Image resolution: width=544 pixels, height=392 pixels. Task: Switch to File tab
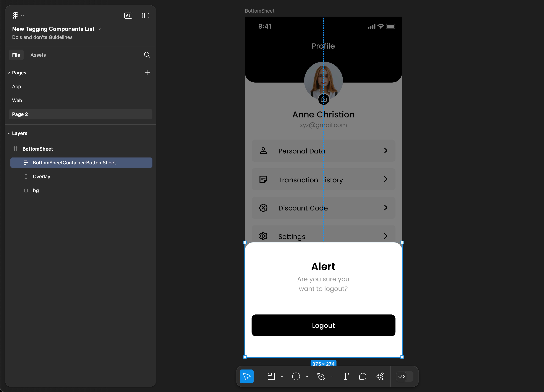click(x=16, y=55)
